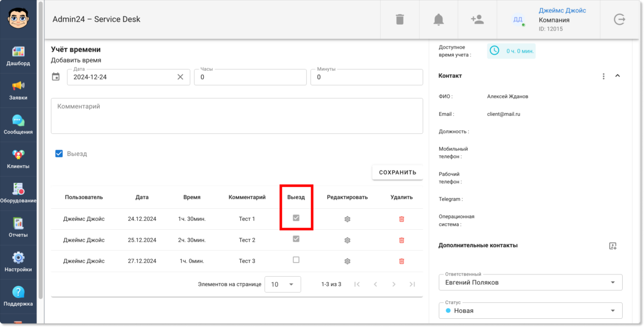Add additional contact icon
Image resolution: width=644 pixels, height=327 pixels.
coord(613,246)
